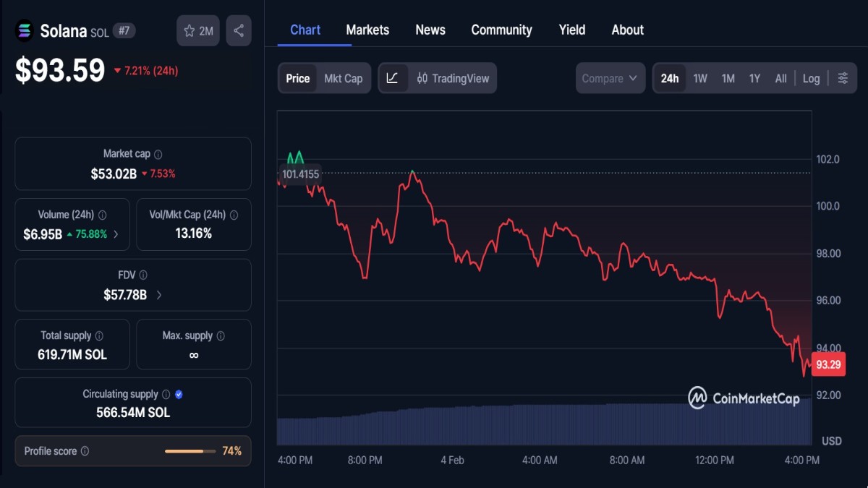Click the CoinMarketCap watermark logo
The width and height of the screenshot is (868, 488).
pos(697,398)
